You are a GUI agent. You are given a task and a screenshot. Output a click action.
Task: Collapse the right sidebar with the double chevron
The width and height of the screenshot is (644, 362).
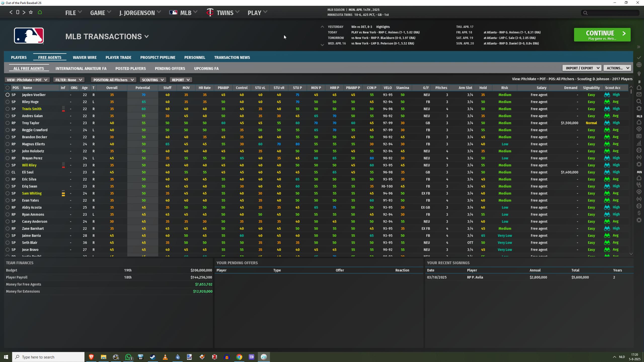coord(638,47)
